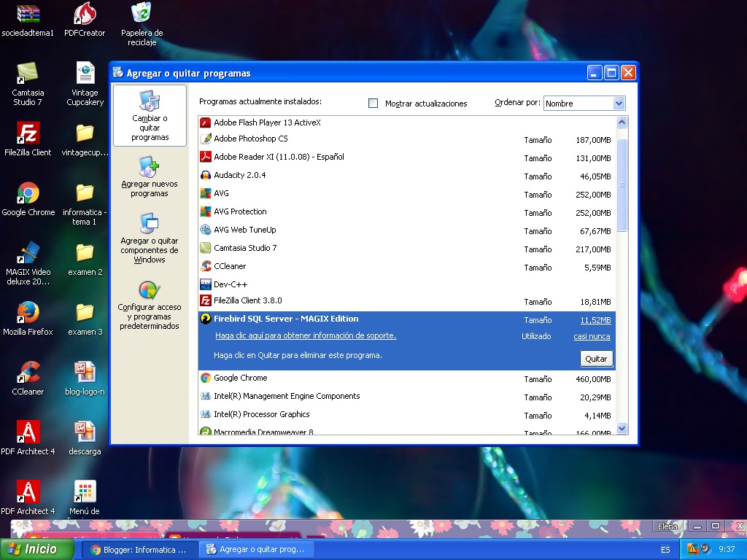The height and width of the screenshot is (560, 747).
Task: Click the Camtasia Studio 7 list icon
Action: 205,248
